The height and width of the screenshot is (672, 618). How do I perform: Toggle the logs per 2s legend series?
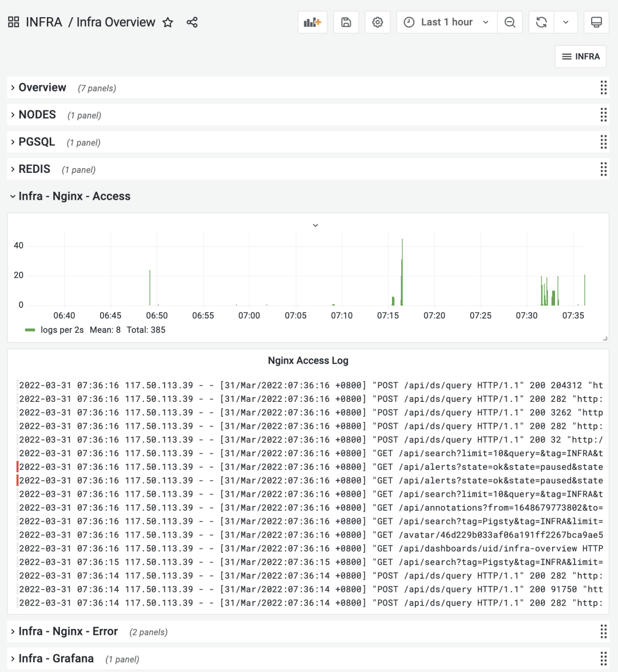(x=62, y=330)
